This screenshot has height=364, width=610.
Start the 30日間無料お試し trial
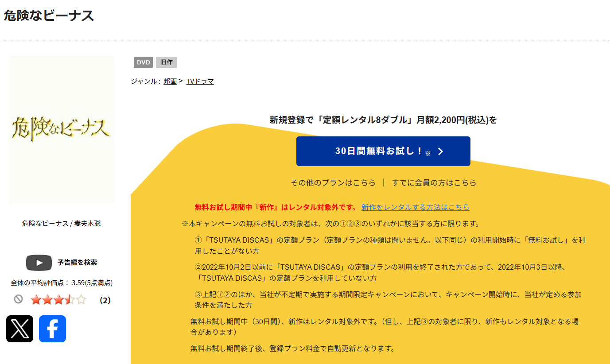[x=383, y=151]
